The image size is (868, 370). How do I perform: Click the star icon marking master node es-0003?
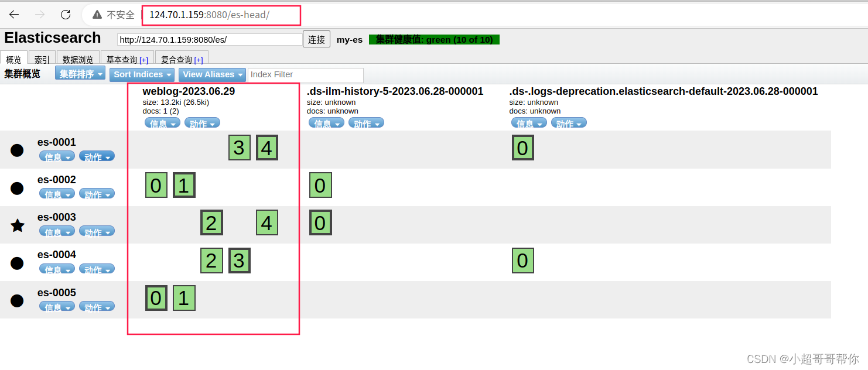(x=17, y=225)
